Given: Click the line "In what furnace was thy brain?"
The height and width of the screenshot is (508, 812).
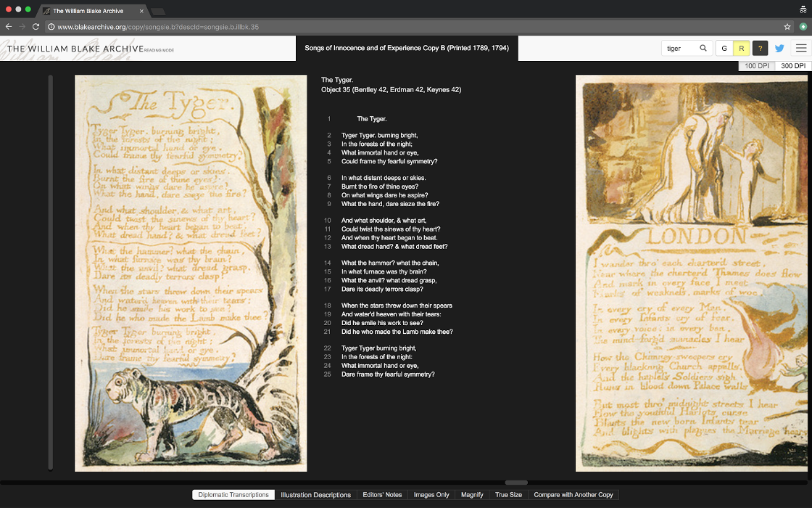Looking at the screenshot, I should [384, 271].
